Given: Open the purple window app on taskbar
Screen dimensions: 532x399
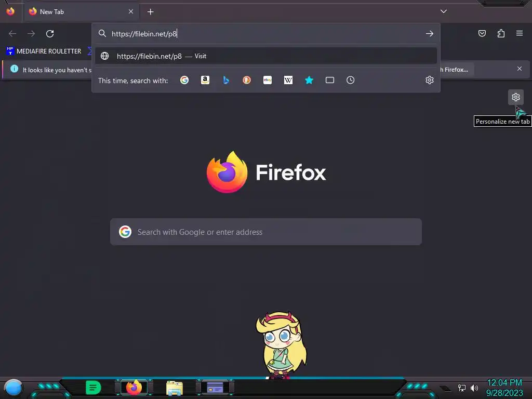Looking at the screenshot, I should point(215,388).
